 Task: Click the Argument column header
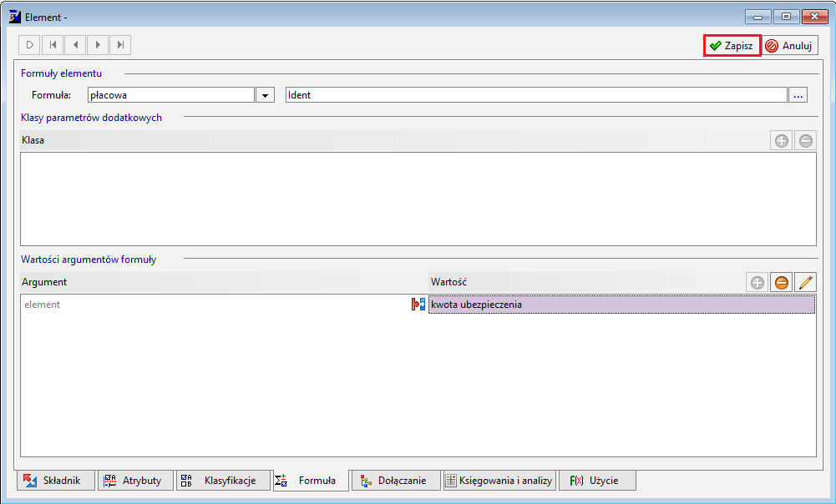[224, 282]
